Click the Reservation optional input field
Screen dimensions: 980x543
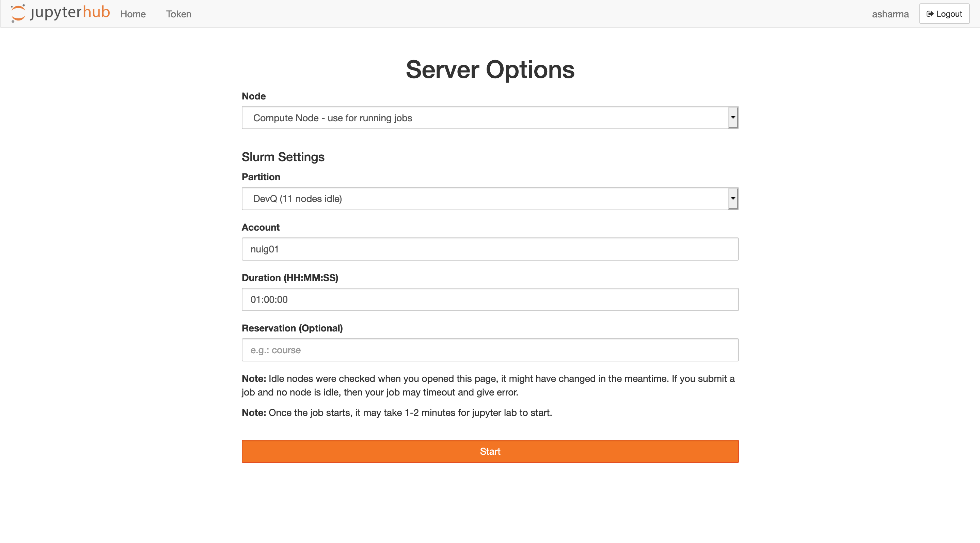[x=490, y=350]
